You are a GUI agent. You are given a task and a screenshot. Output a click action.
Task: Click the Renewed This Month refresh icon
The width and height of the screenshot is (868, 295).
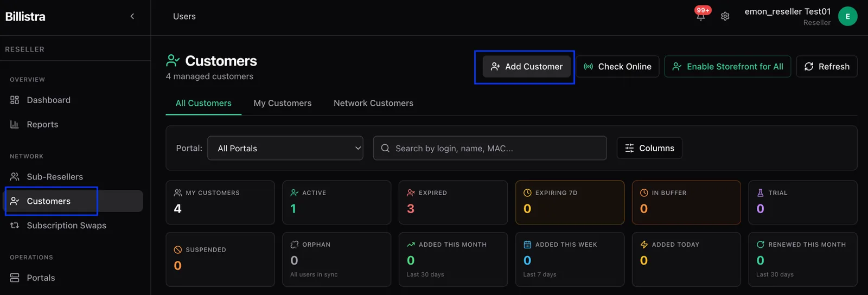[x=761, y=245]
